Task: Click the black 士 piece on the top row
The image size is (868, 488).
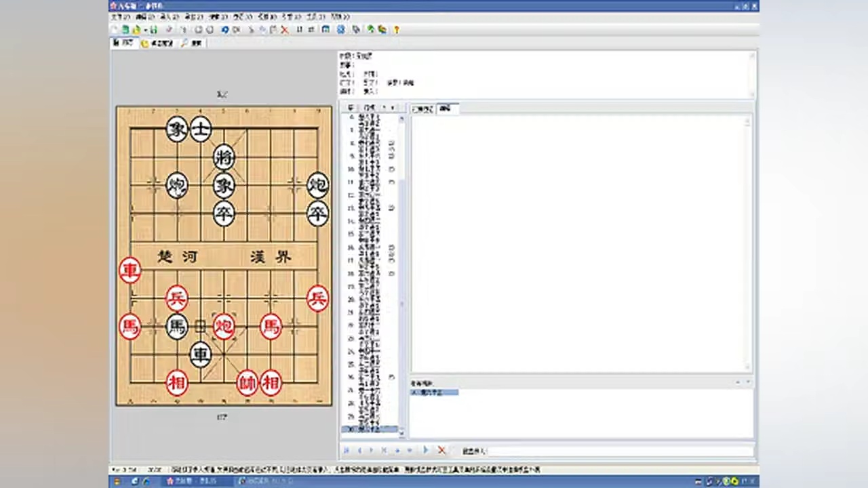Action: tap(201, 129)
